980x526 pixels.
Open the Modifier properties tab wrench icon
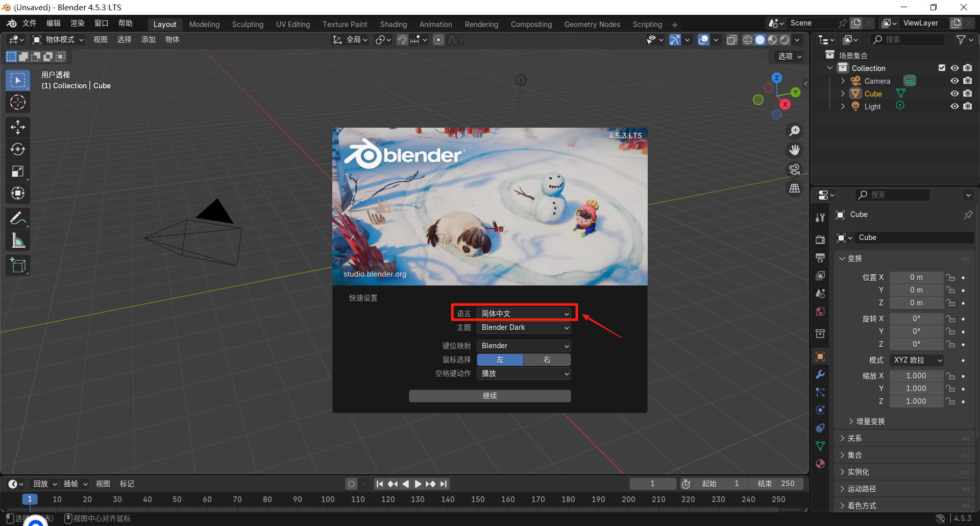820,374
